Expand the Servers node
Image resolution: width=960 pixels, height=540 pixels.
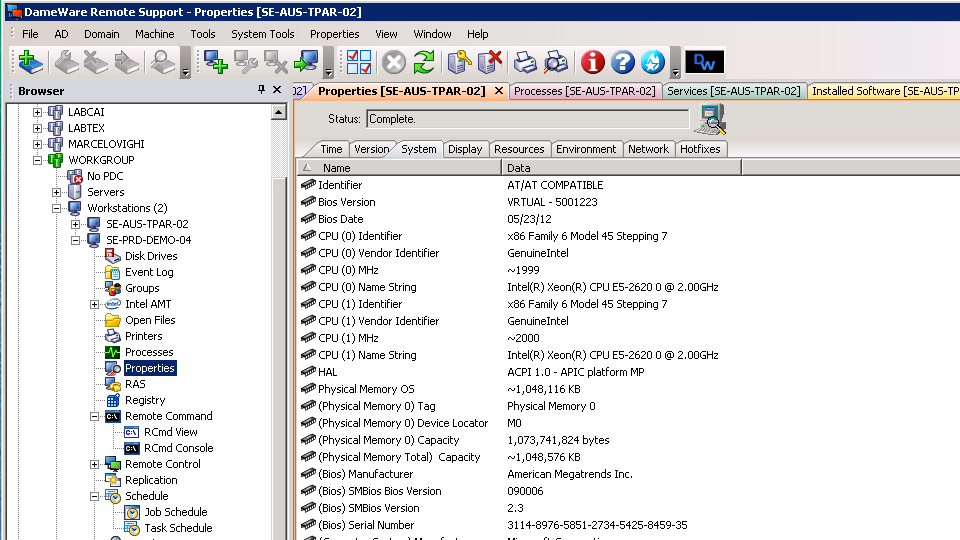pyautogui.click(x=56, y=192)
